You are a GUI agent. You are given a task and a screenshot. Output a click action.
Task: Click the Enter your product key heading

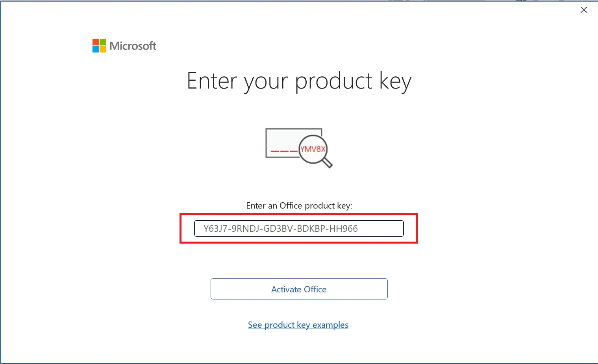[x=299, y=81]
